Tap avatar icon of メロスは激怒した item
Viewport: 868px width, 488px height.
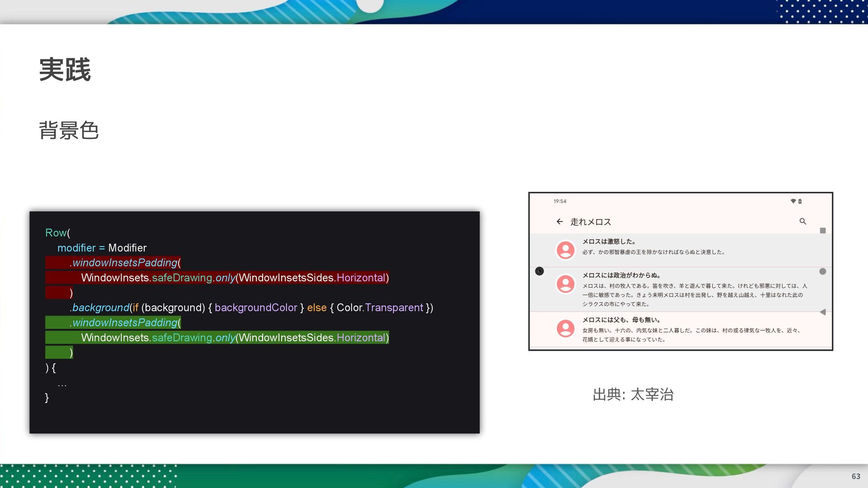(x=565, y=250)
